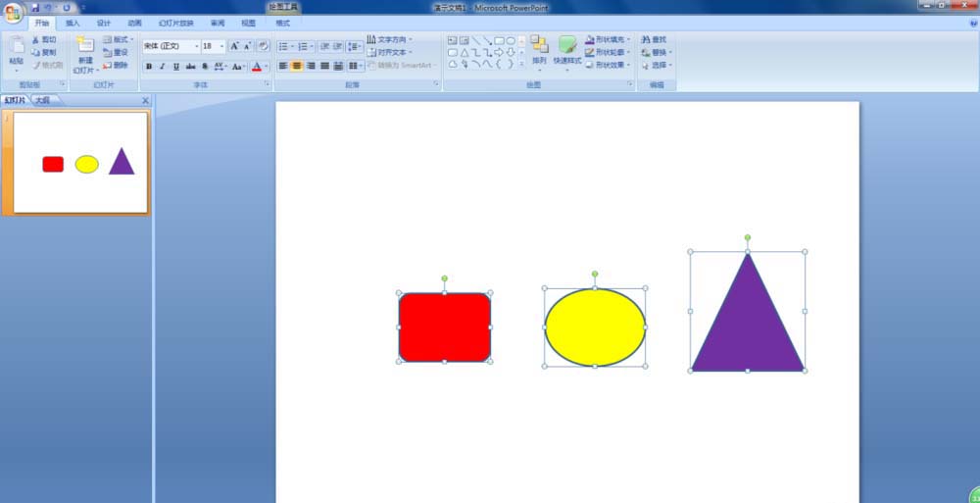
Task: Toggle Italic formatting
Action: 163,67
